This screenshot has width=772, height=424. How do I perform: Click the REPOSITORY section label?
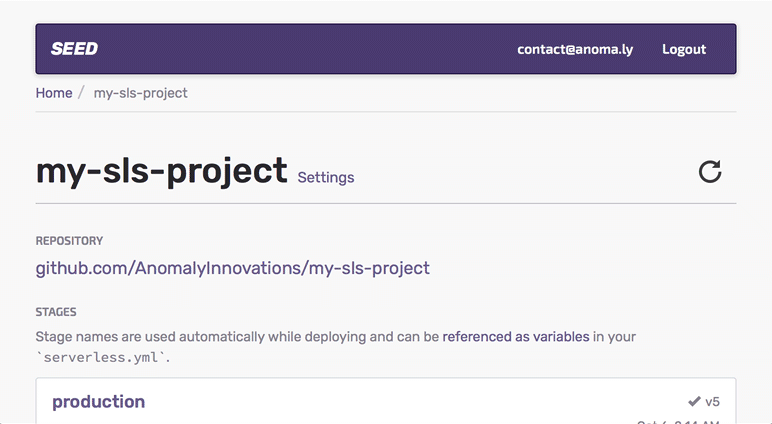(69, 241)
